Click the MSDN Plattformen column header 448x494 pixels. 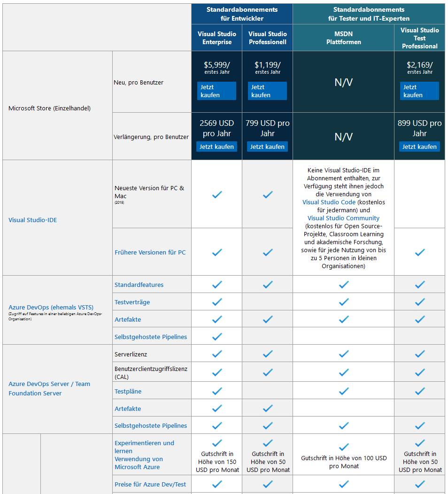pyautogui.click(x=343, y=38)
